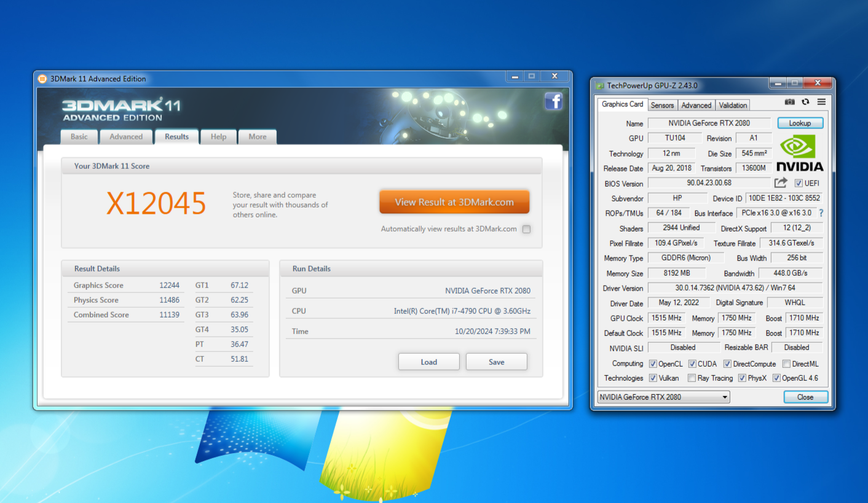Select the Graphics Card tab in GPU-Z
Screen dimensions: 868x503
tap(622, 104)
